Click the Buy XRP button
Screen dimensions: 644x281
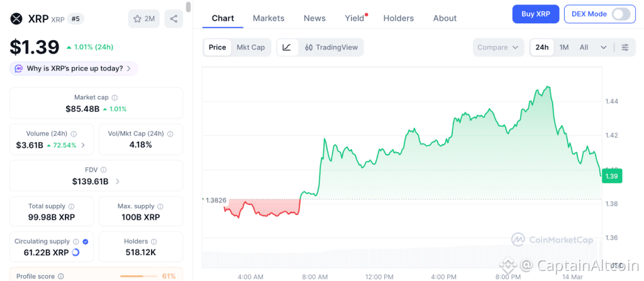tap(535, 14)
